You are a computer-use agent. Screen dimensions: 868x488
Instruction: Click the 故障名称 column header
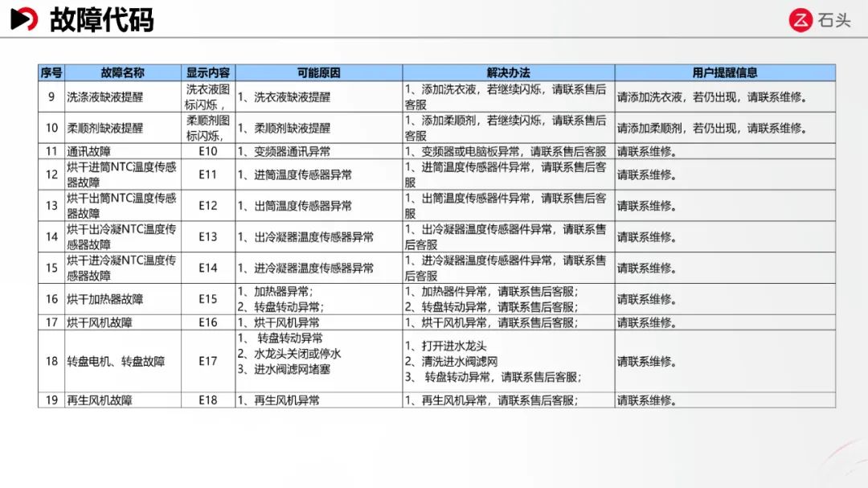pyautogui.click(x=123, y=72)
